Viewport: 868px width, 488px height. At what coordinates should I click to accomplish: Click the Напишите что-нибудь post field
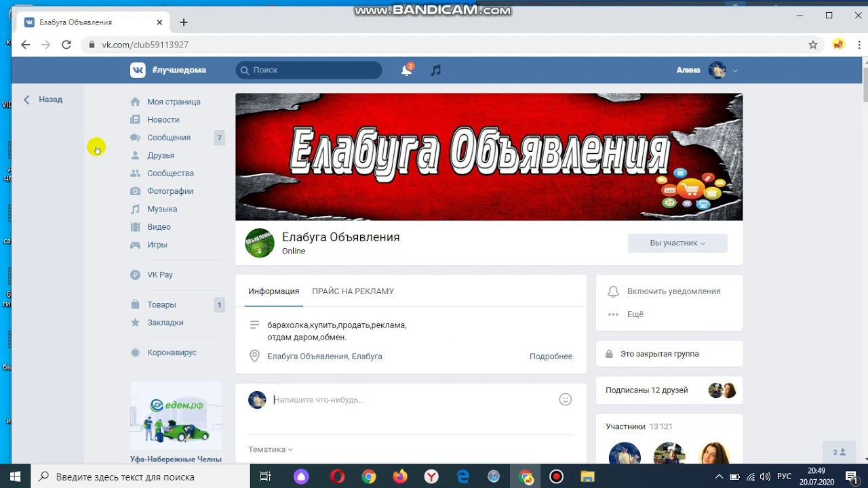pyautogui.click(x=412, y=400)
